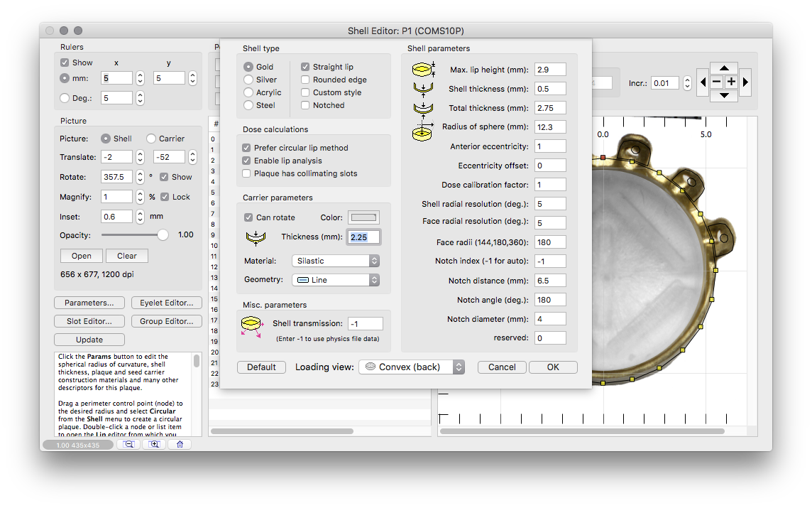Click the plus nudge button

tap(731, 82)
